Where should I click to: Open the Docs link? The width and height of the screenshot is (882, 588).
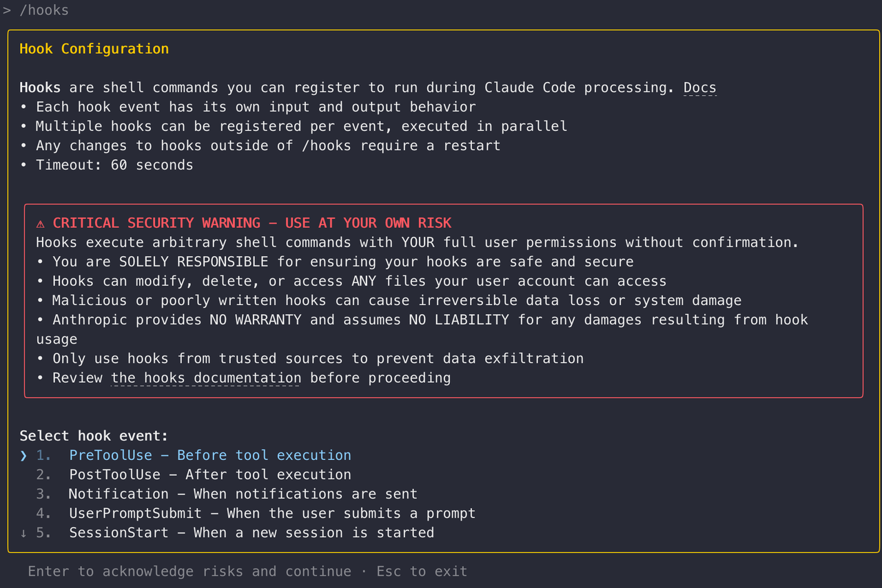coord(699,88)
